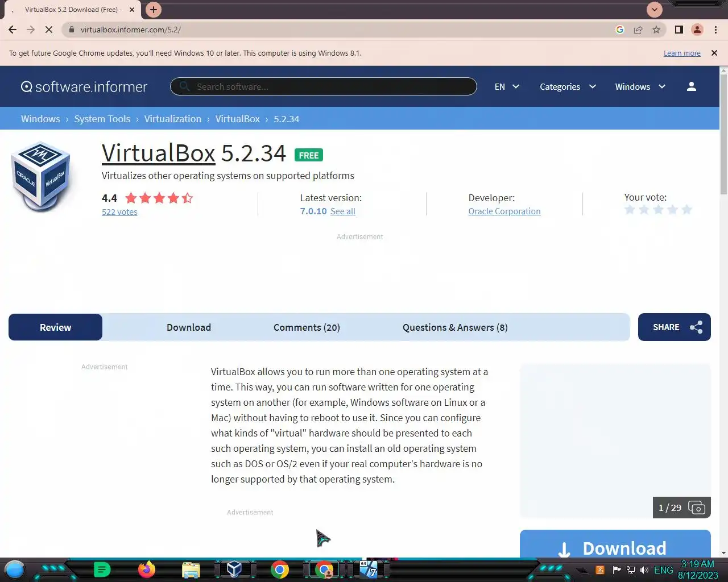Screen dimensions: 728x582
Task: Rate with the fifth vote star
Action: tap(686, 210)
